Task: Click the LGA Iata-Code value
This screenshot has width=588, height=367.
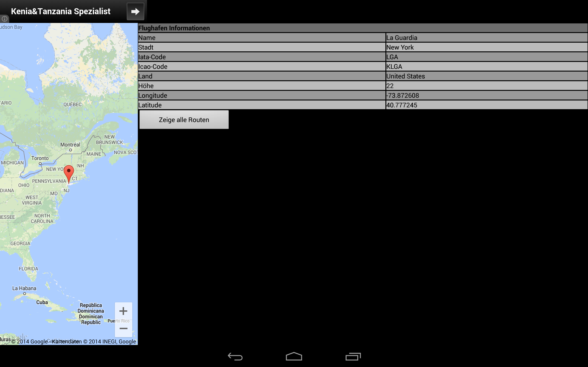Action: click(392, 57)
